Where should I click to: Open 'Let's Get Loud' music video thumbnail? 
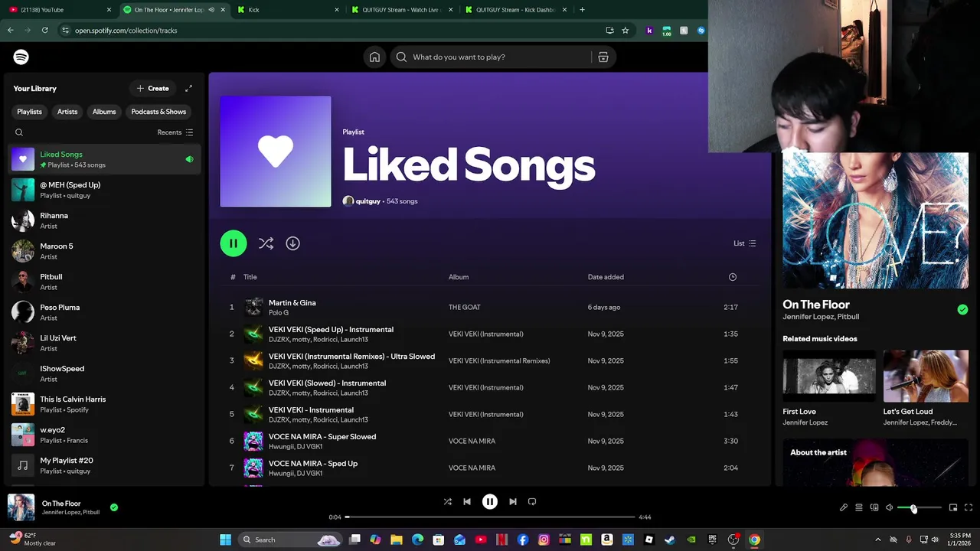[926, 377]
